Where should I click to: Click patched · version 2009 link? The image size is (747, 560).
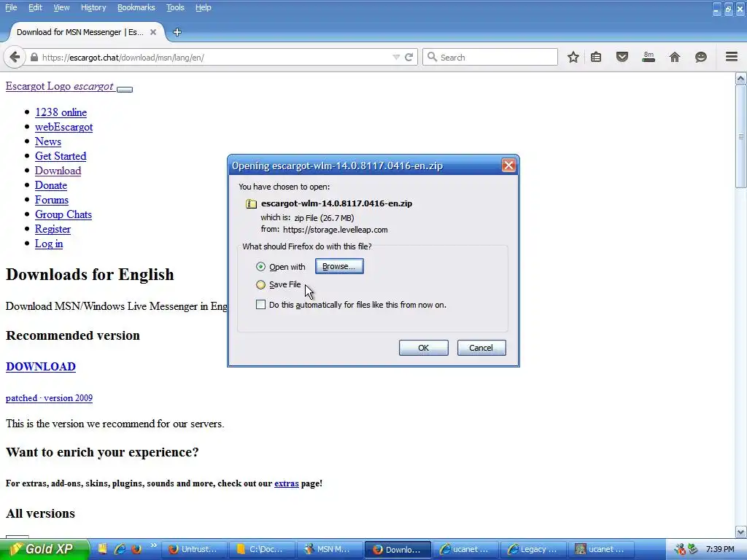[49, 398]
